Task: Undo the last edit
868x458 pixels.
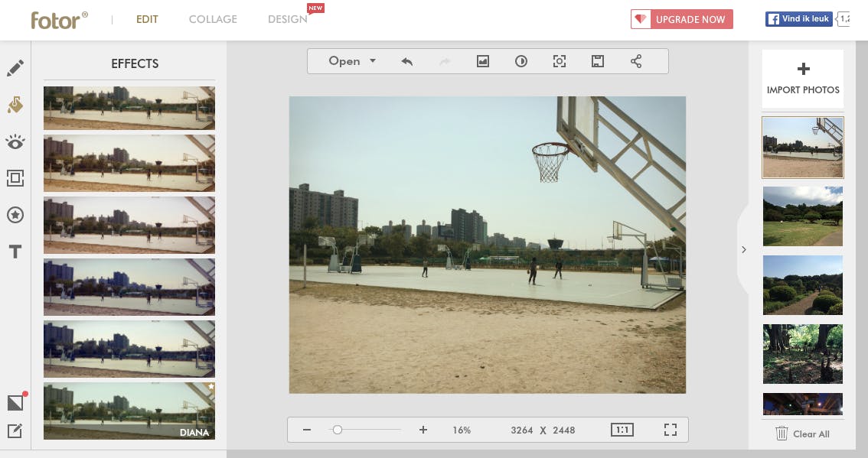Action: coord(407,61)
